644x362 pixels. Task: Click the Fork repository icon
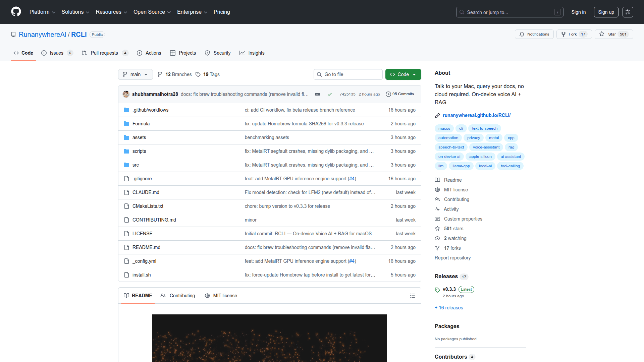pos(563,34)
